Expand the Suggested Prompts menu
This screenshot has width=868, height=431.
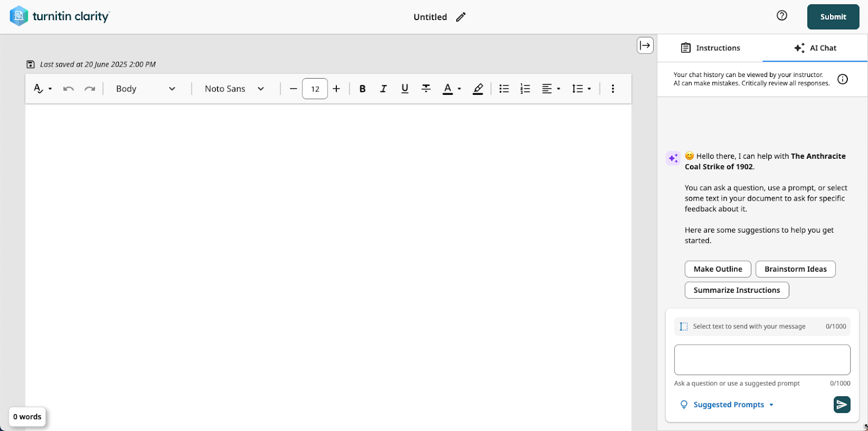tap(728, 404)
